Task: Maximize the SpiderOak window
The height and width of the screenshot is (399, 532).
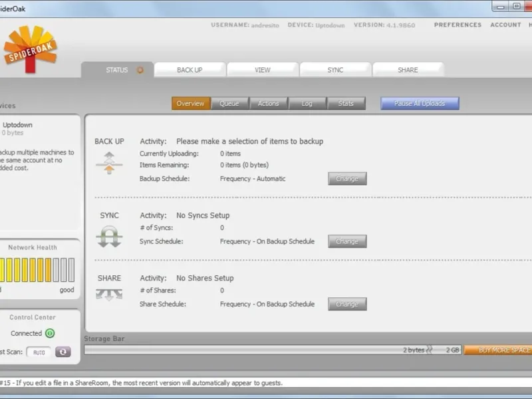Action: pyautogui.click(x=516, y=7)
